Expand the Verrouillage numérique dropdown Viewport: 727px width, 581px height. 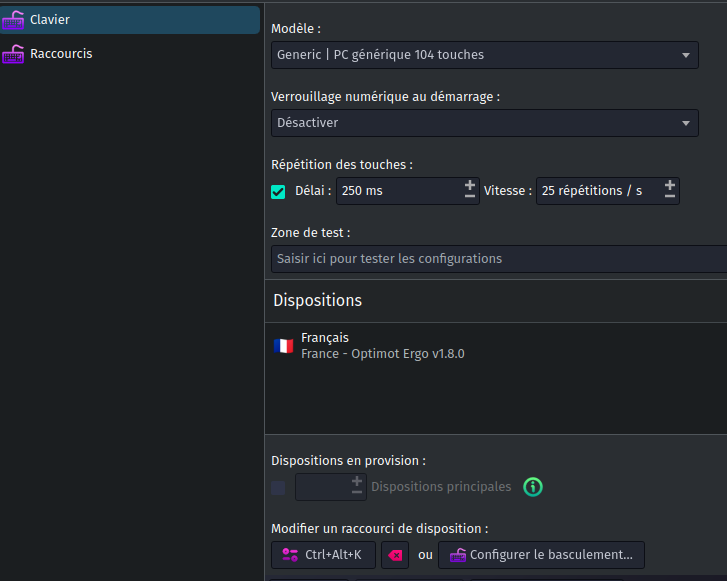[485, 123]
